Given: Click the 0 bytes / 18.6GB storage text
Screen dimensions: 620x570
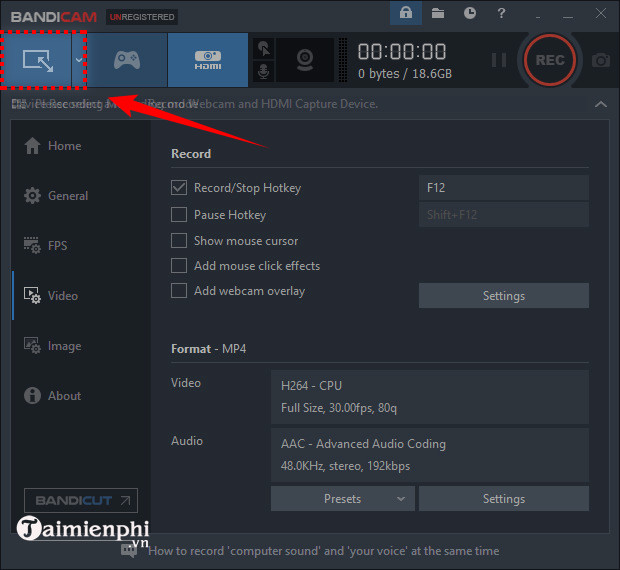Looking at the screenshot, I should 405,74.
